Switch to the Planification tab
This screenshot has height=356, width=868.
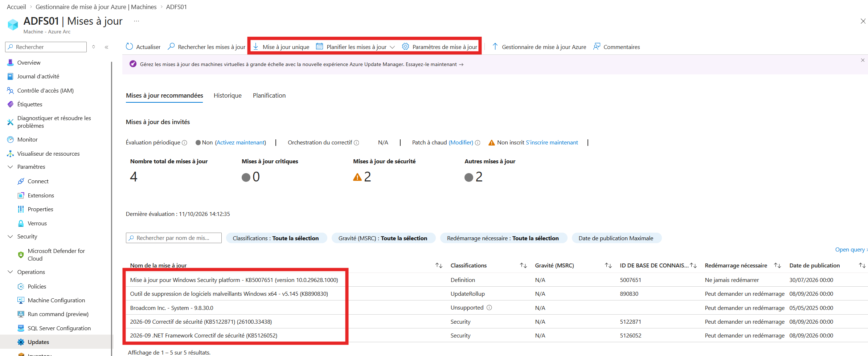[269, 95]
